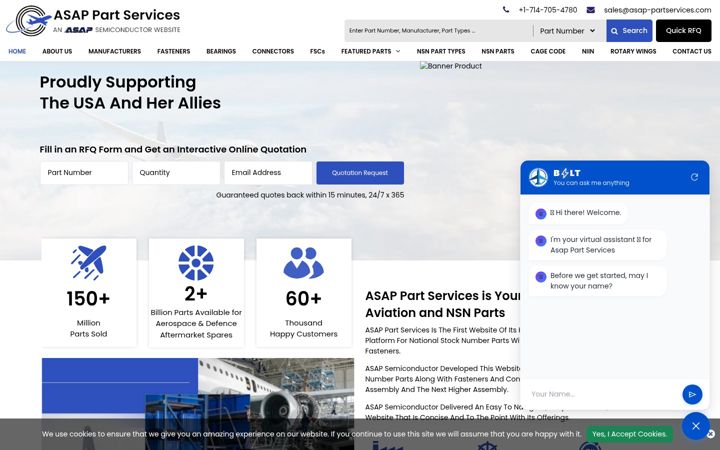Close the chat widget with round X button

(696, 426)
